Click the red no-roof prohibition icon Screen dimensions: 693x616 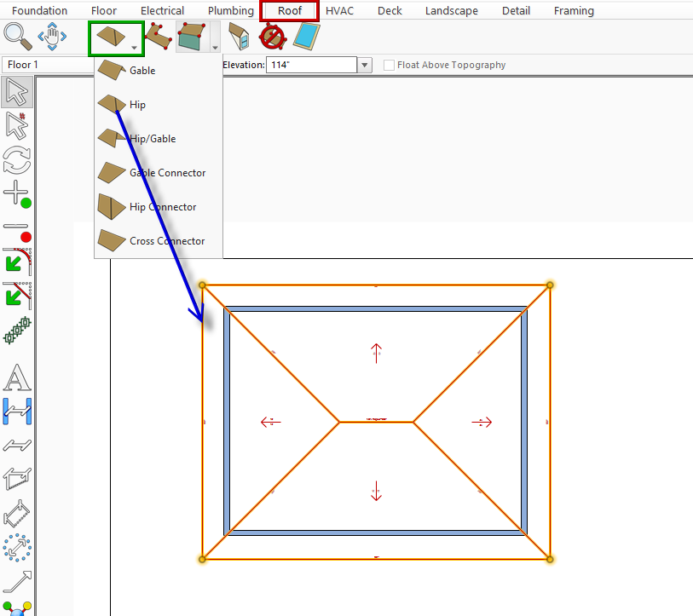(x=273, y=37)
